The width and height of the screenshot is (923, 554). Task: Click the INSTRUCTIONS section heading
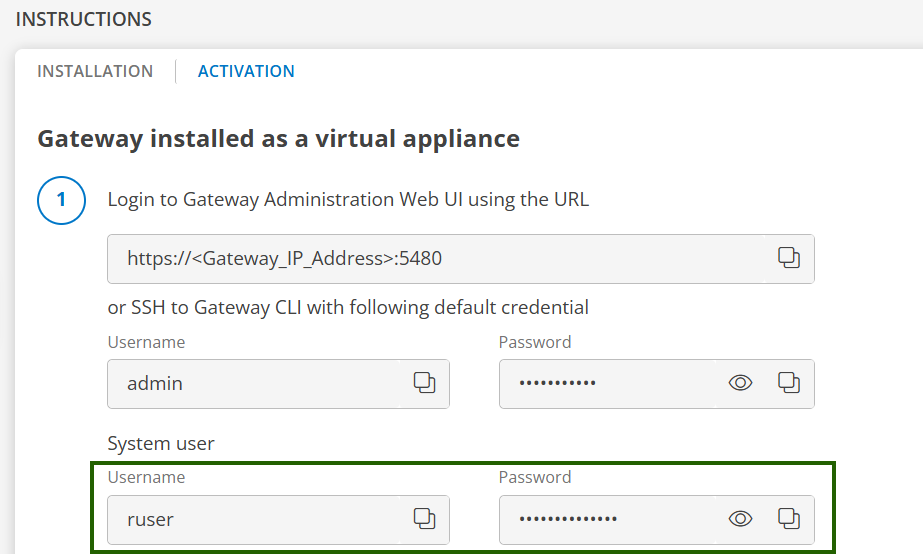pyautogui.click(x=84, y=19)
